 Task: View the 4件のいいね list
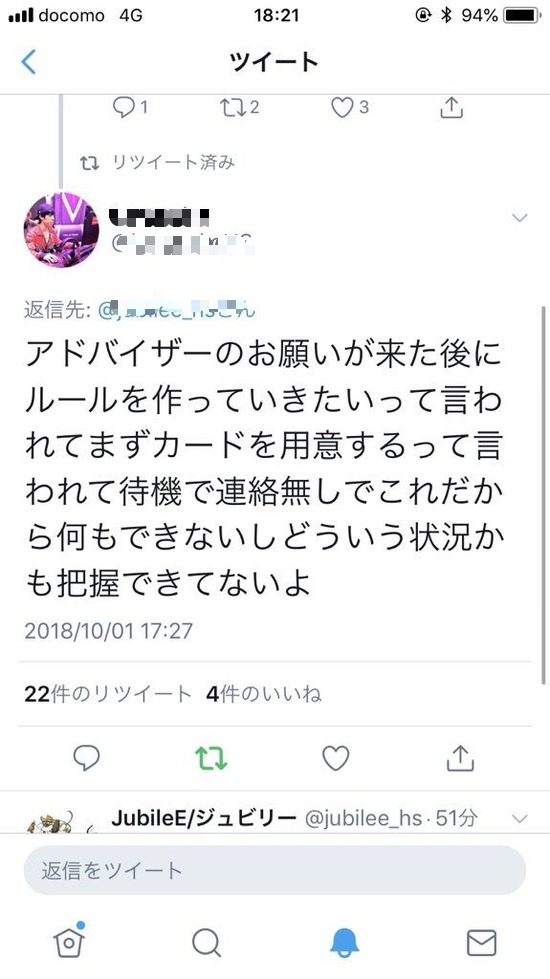[263, 694]
